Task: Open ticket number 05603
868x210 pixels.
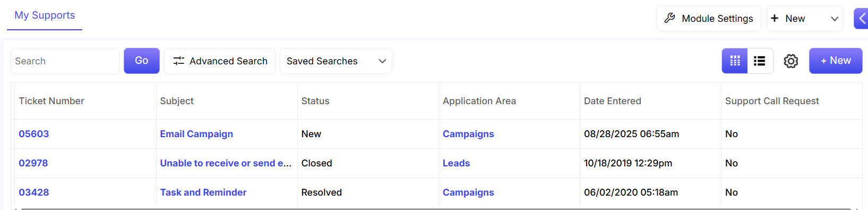Action: pos(34,134)
